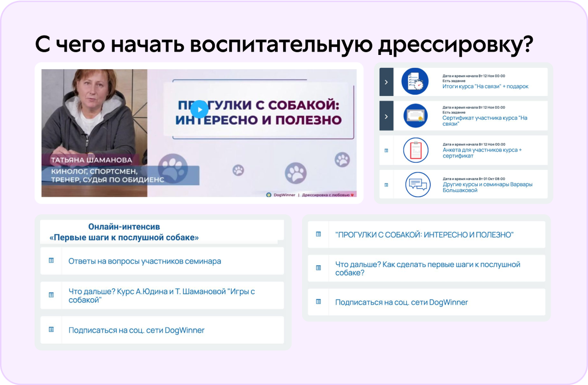Image resolution: width=588 pixels, height=385 pixels.
Task: Click the checklist-with-stopwatch icon for "Итоги курса"
Action: click(415, 82)
